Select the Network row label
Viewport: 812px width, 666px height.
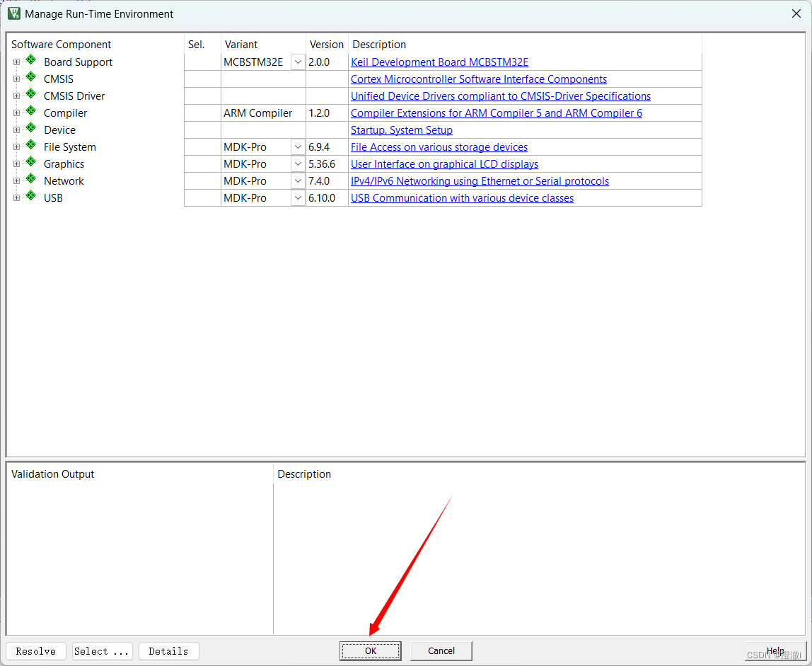(64, 181)
